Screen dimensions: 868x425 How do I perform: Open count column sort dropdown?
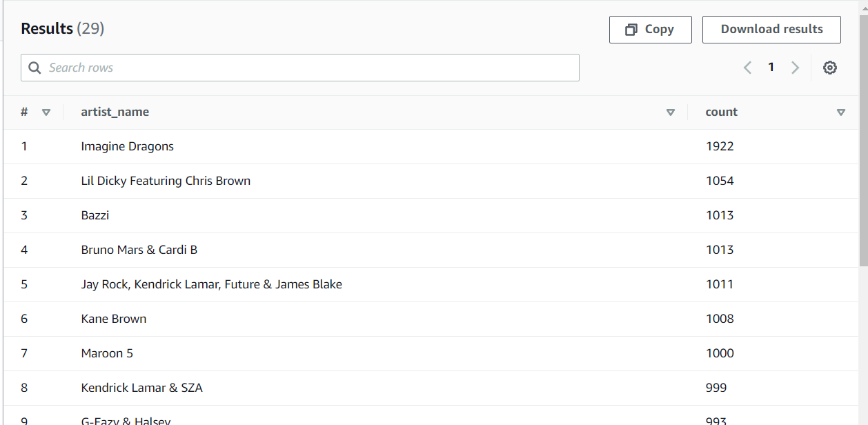840,112
